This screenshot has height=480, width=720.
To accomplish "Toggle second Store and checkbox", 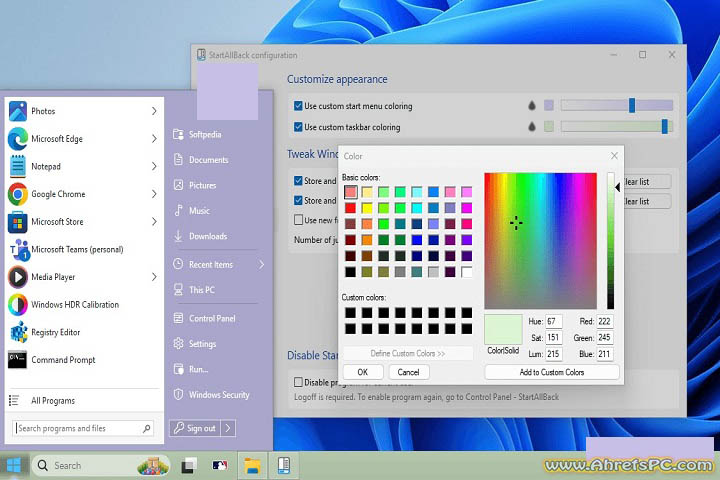I will (298, 200).
